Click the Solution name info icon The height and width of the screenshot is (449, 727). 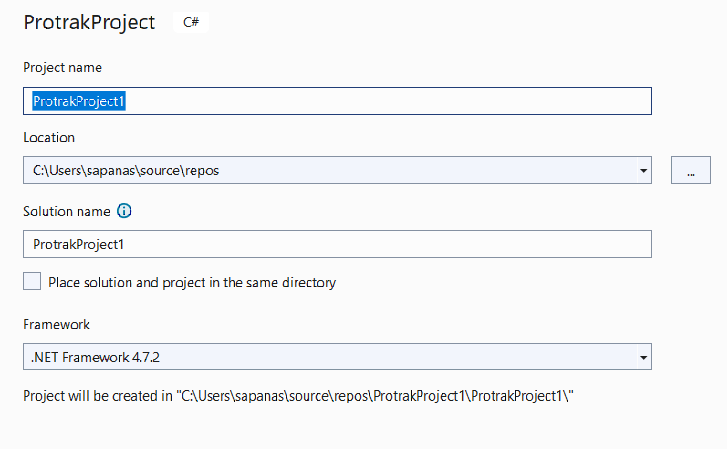[125, 211]
